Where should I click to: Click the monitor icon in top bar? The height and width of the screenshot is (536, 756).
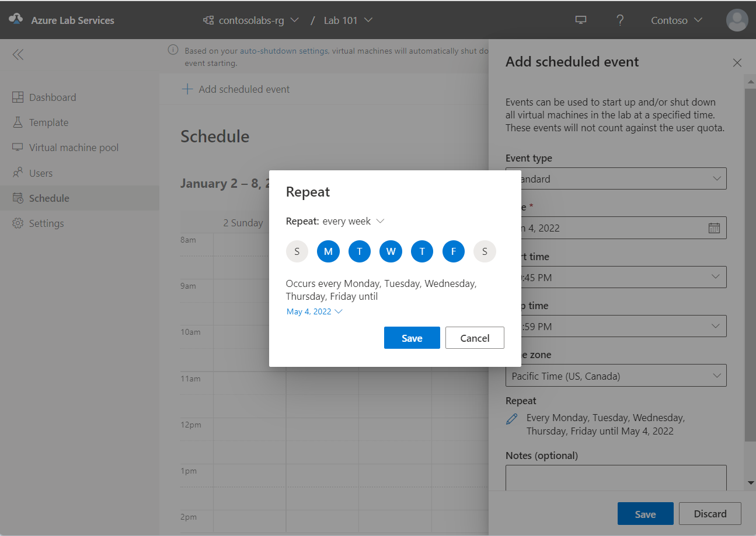point(580,20)
